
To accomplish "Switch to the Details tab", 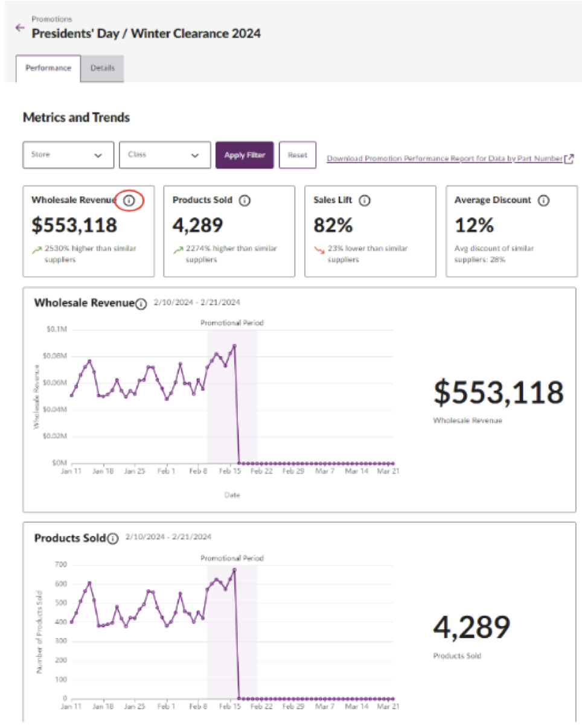I will [x=103, y=68].
